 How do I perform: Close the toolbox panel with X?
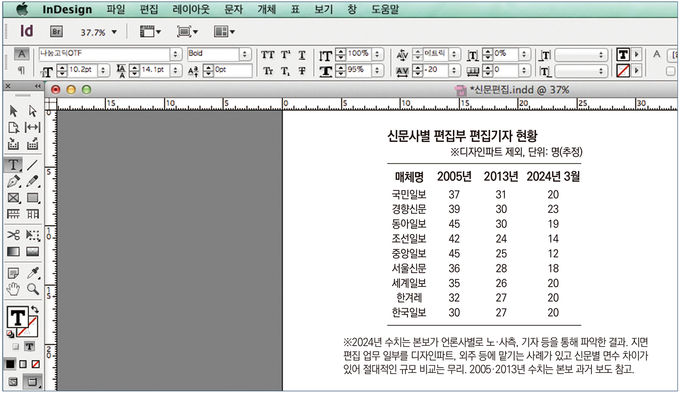click(x=8, y=86)
